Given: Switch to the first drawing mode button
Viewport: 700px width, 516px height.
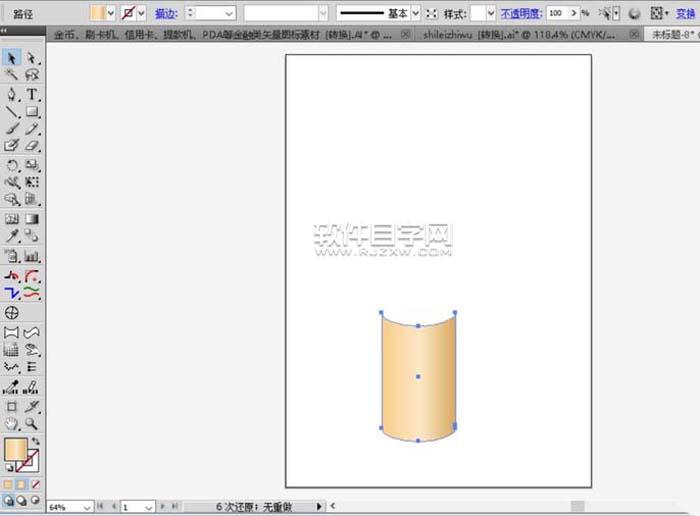Looking at the screenshot, I should coord(8,500).
